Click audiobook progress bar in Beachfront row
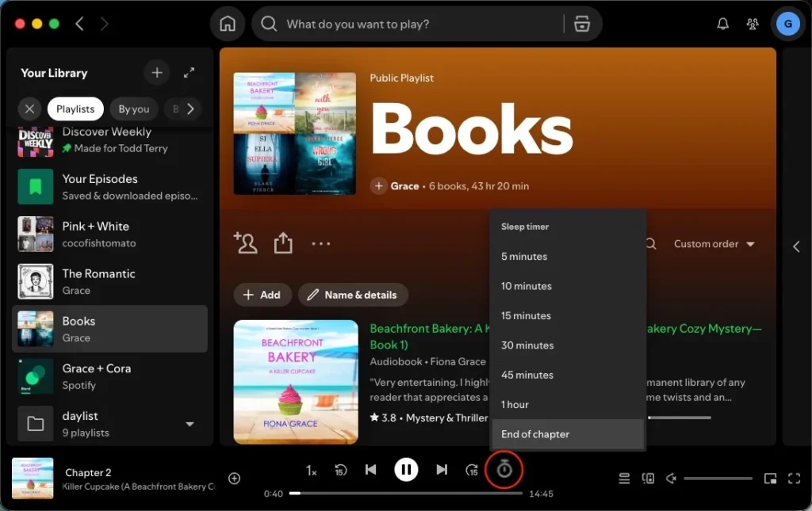Screen dimensions: 812x511 point(679,418)
